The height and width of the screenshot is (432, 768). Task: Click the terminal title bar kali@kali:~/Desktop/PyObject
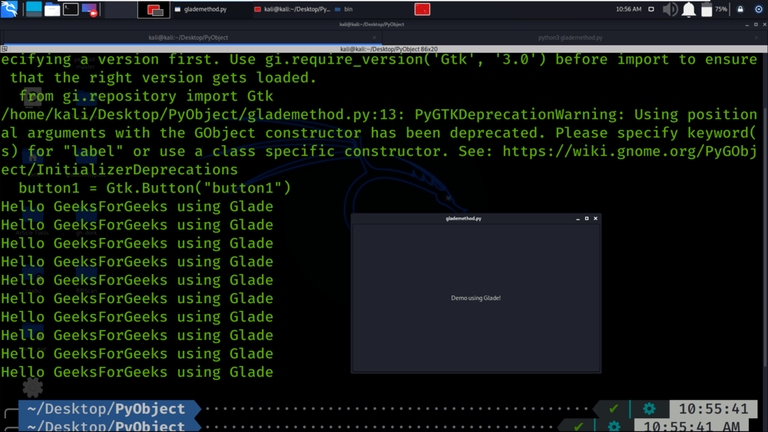tap(372, 24)
